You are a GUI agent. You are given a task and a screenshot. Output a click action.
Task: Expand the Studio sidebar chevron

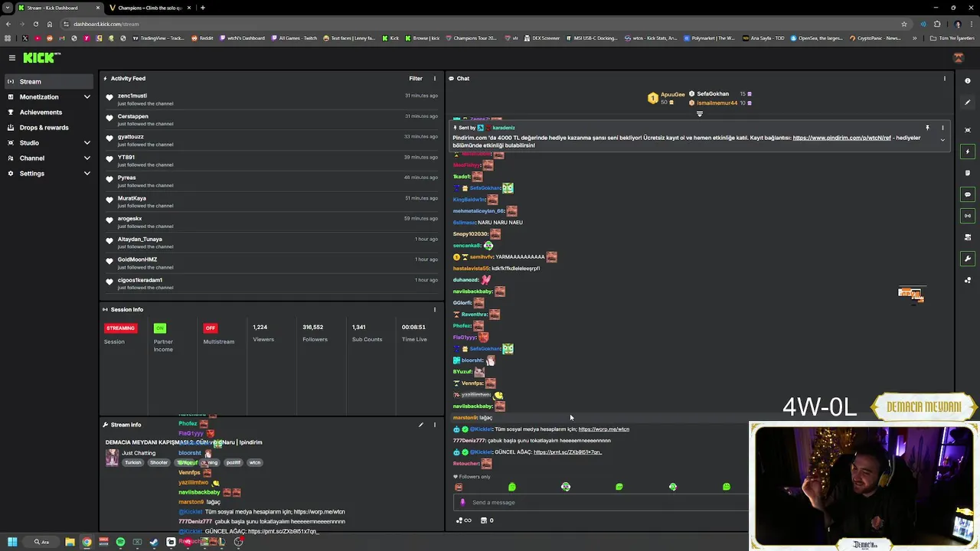[87, 143]
